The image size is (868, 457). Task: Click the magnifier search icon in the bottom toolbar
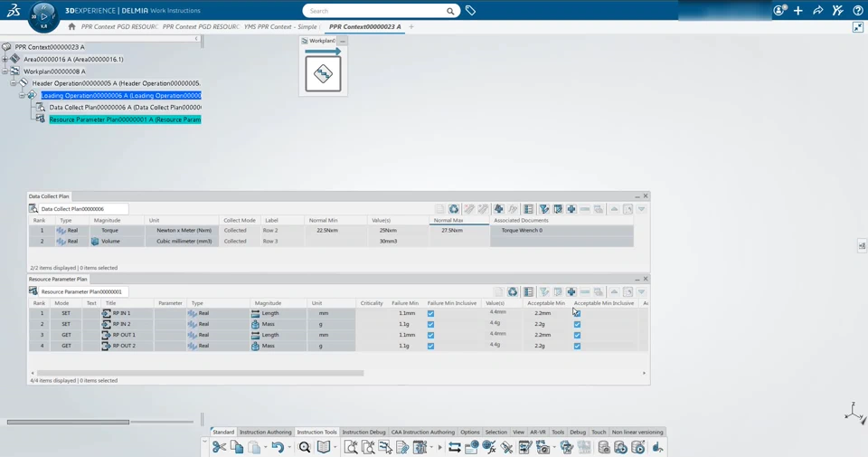coord(305,447)
